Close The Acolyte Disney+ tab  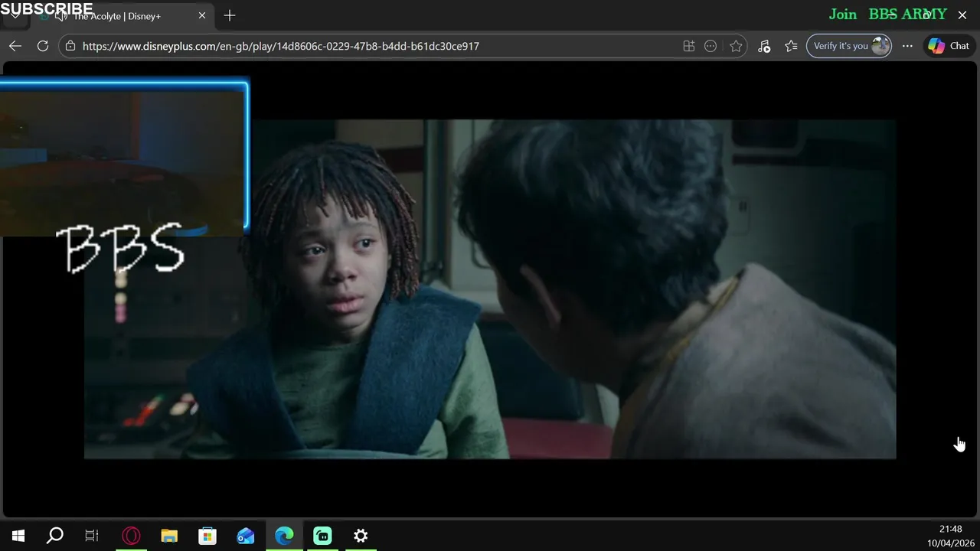[202, 15]
